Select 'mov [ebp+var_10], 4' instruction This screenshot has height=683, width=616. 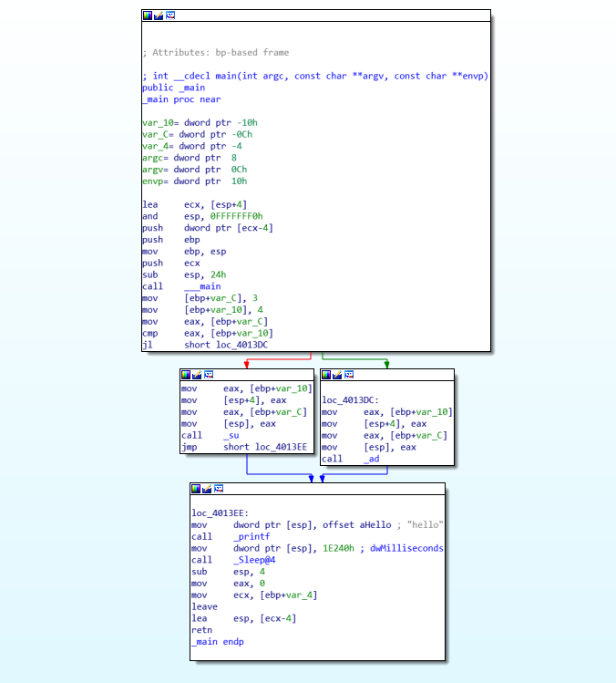click(x=202, y=310)
